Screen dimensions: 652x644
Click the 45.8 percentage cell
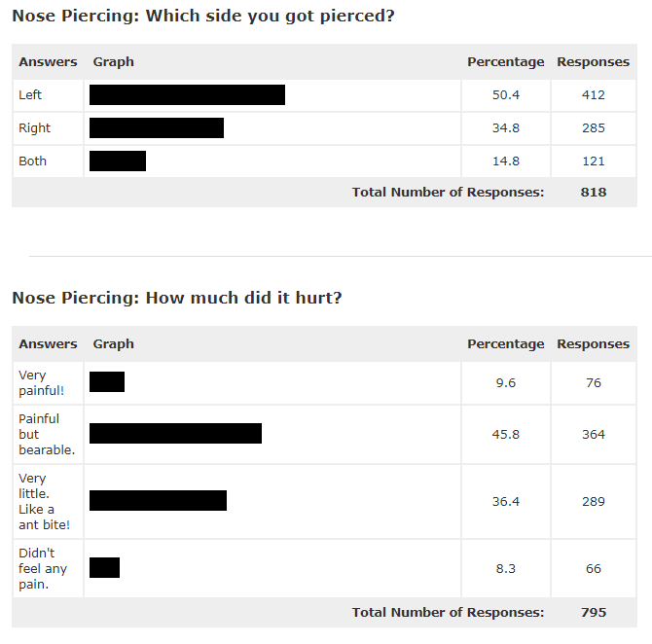point(506,434)
